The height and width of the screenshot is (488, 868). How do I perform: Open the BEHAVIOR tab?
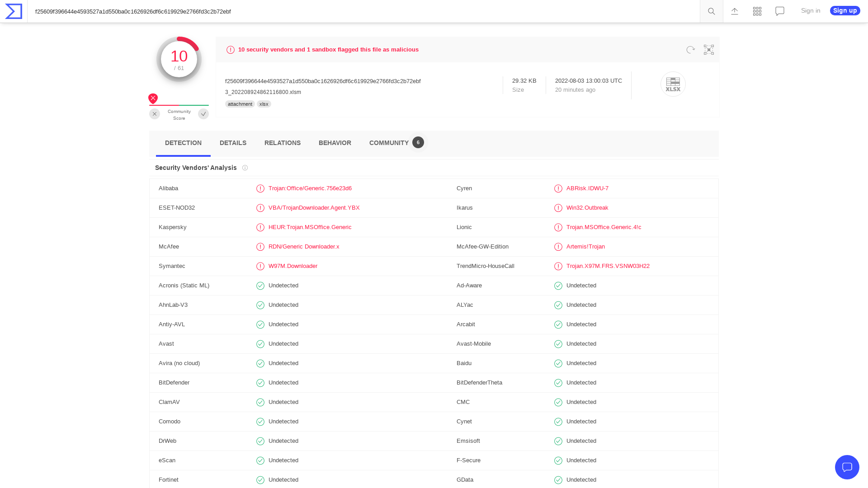click(335, 143)
